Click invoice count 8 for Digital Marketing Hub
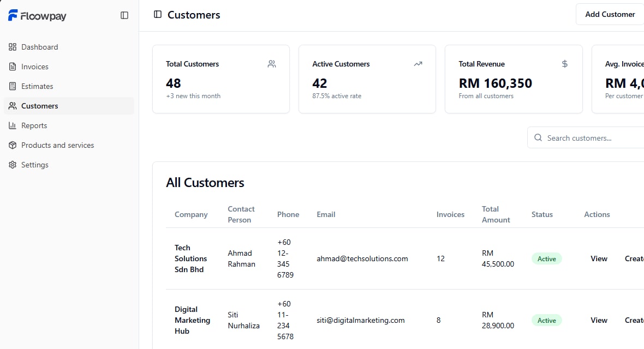This screenshot has height=349, width=644. 439,320
